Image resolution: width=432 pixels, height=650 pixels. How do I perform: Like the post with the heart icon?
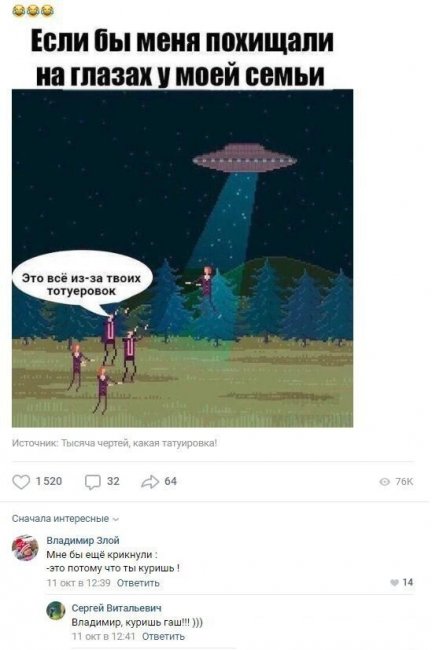[21, 482]
